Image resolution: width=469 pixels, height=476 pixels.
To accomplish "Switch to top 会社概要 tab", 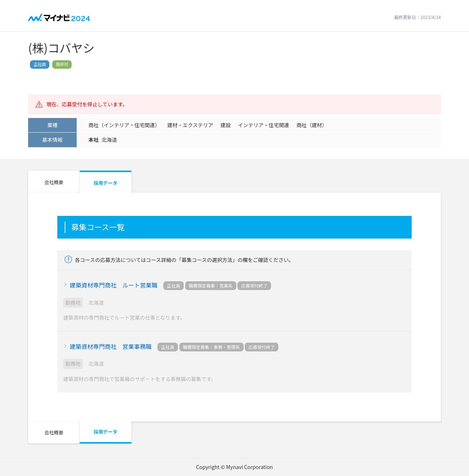I will coord(54,182).
